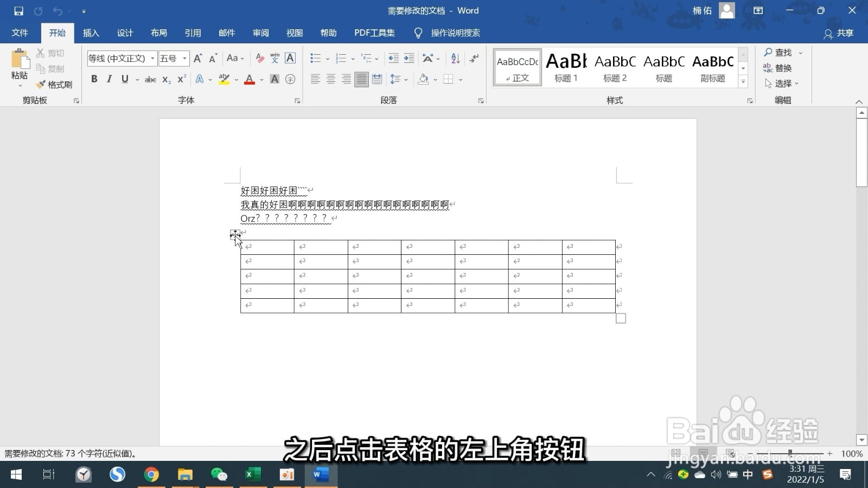Screen dimensions: 868x488
Task: Click the Cut (剪切) command
Action: coord(50,53)
